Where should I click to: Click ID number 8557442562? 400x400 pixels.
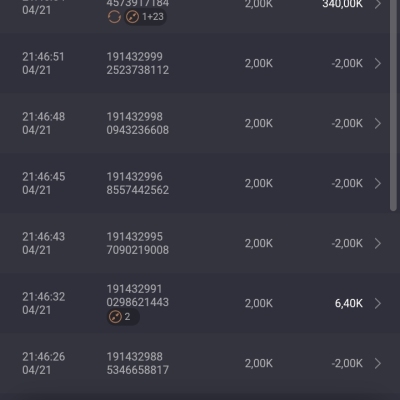coord(138,190)
